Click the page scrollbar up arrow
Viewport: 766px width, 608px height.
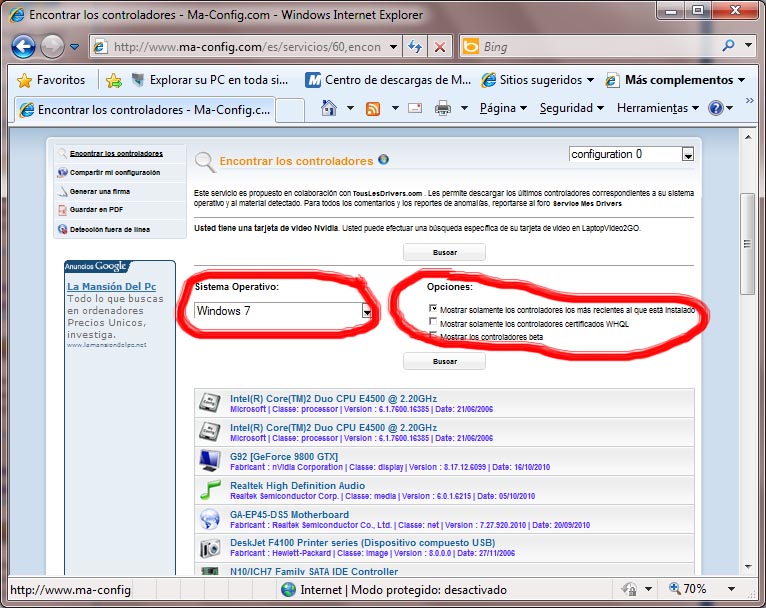(748, 138)
